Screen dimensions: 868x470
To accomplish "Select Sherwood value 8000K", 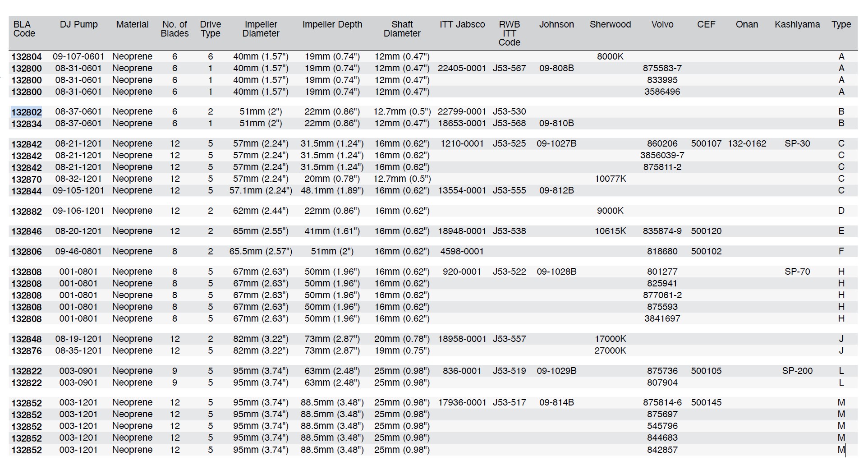I will click(610, 57).
